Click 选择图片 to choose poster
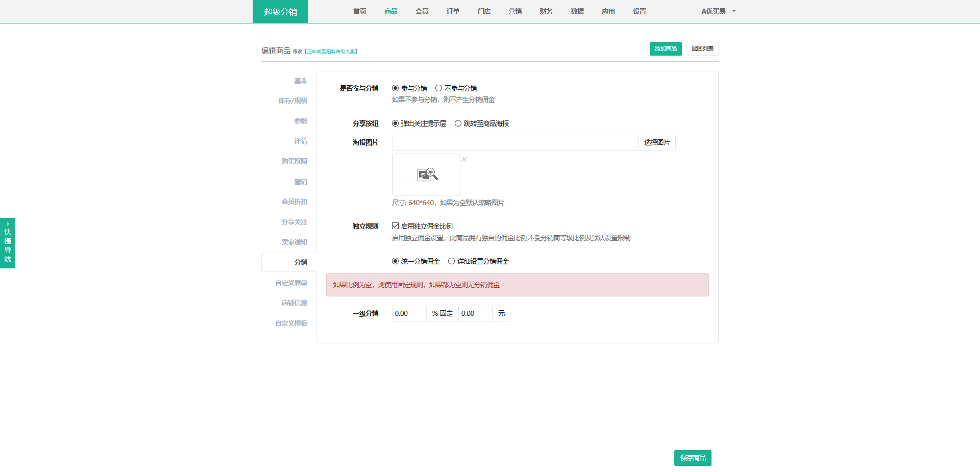This screenshot has width=980, height=472. (x=656, y=142)
